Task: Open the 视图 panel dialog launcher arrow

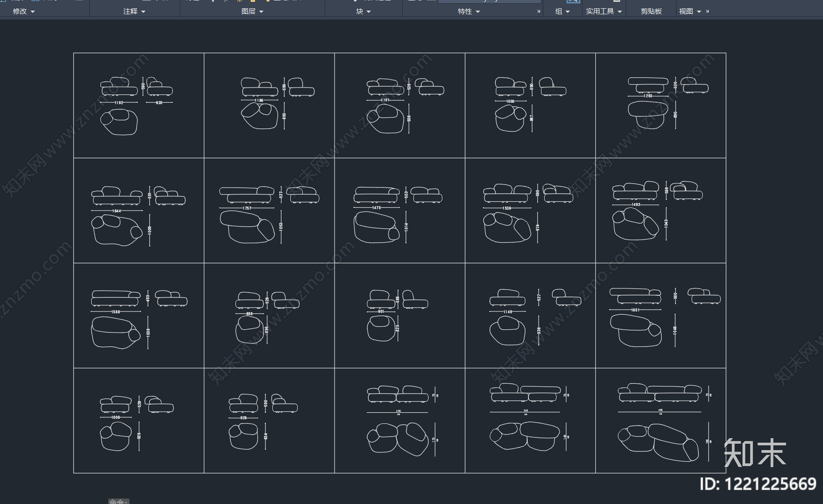Action: [x=707, y=11]
